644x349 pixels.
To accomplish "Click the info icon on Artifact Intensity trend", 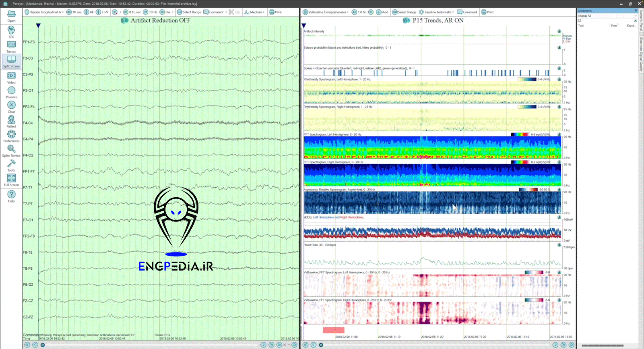I will click(559, 31).
